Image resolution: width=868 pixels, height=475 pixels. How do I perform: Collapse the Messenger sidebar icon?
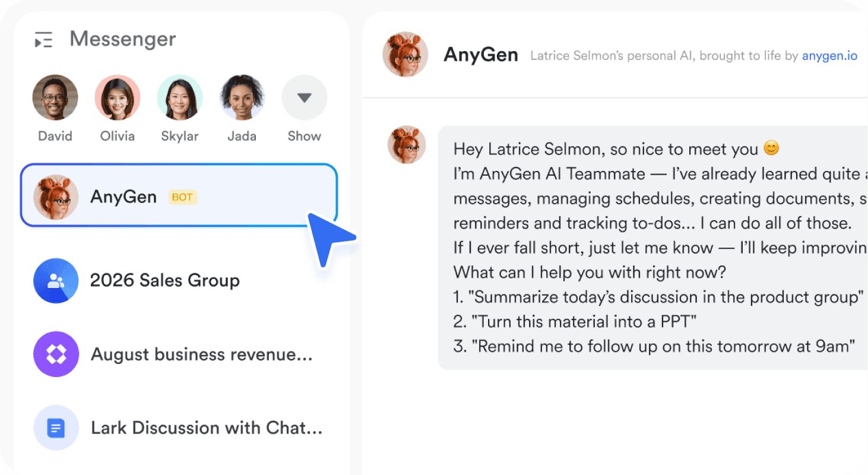click(x=43, y=40)
